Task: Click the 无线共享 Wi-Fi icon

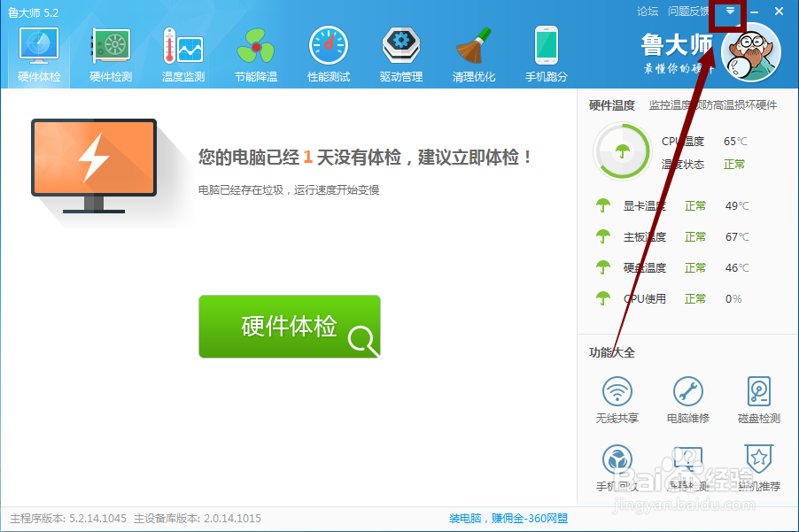Action: (x=617, y=391)
